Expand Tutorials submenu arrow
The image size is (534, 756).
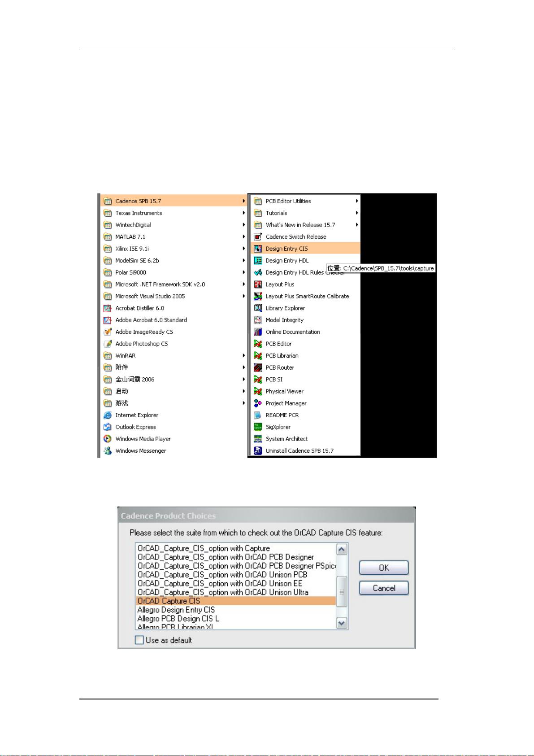click(357, 213)
